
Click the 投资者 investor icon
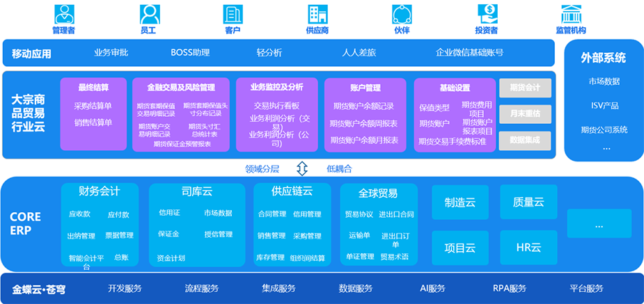click(x=487, y=15)
